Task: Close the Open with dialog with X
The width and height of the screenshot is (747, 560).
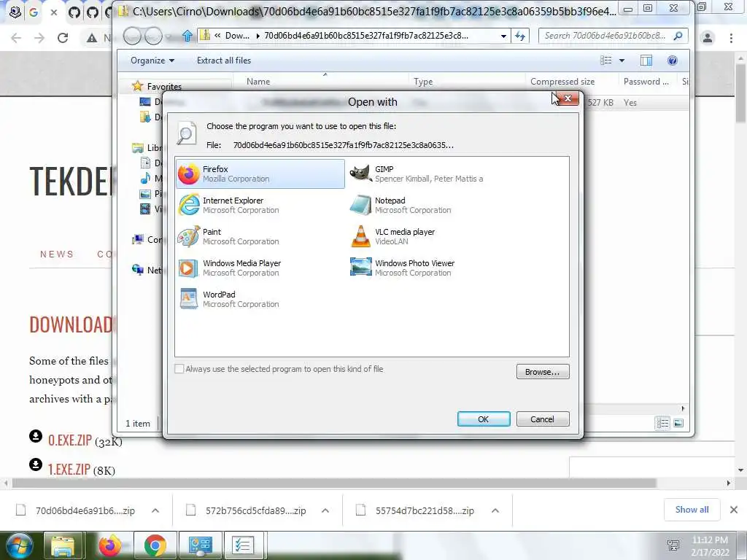Action: tap(568, 98)
